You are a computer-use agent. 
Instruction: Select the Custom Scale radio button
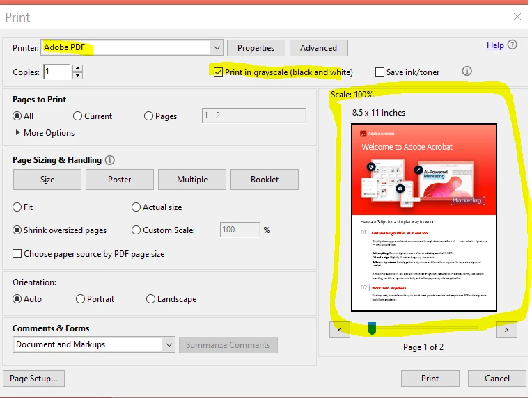(136, 230)
